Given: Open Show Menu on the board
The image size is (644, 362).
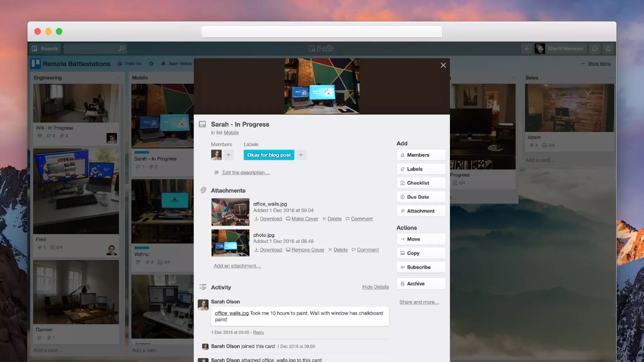Looking at the screenshot, I should [599, 63].
